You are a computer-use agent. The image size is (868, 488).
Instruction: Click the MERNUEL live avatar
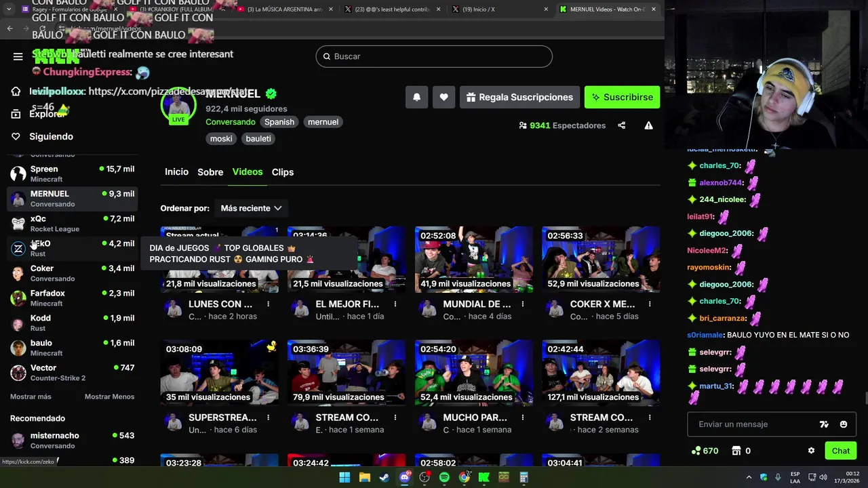178,106
